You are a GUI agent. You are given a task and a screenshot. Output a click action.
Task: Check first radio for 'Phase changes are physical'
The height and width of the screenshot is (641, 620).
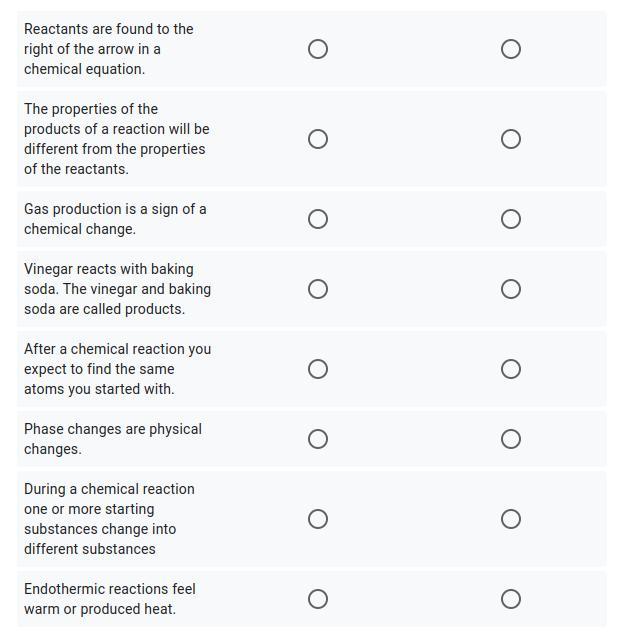(x=318, y=439)
